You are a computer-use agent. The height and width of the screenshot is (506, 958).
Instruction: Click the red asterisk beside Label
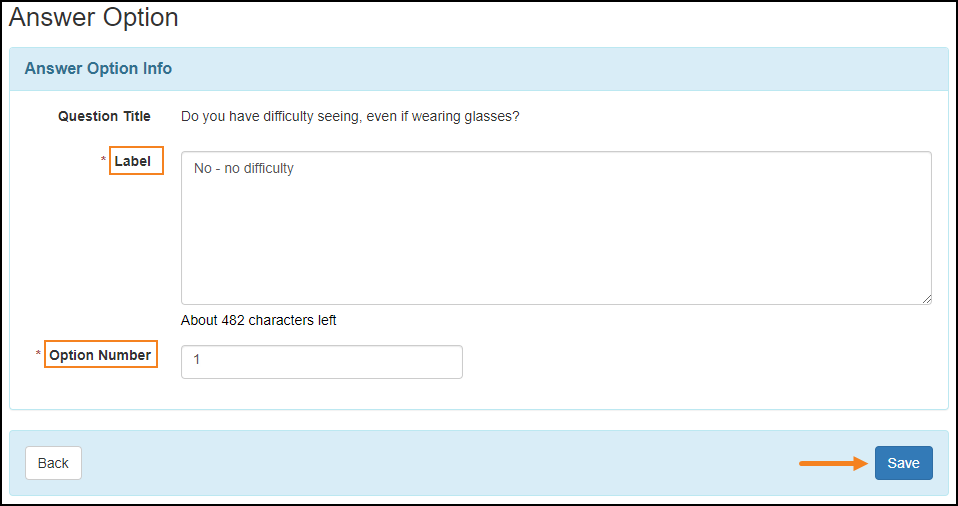[103, 160]
